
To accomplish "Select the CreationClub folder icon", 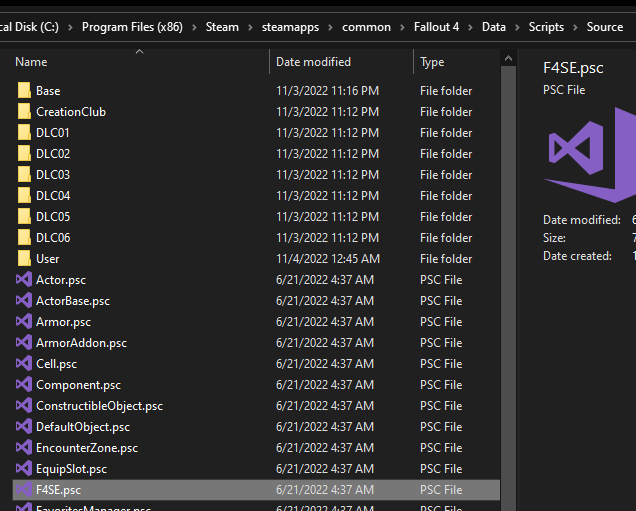I will tap(24, 112).
